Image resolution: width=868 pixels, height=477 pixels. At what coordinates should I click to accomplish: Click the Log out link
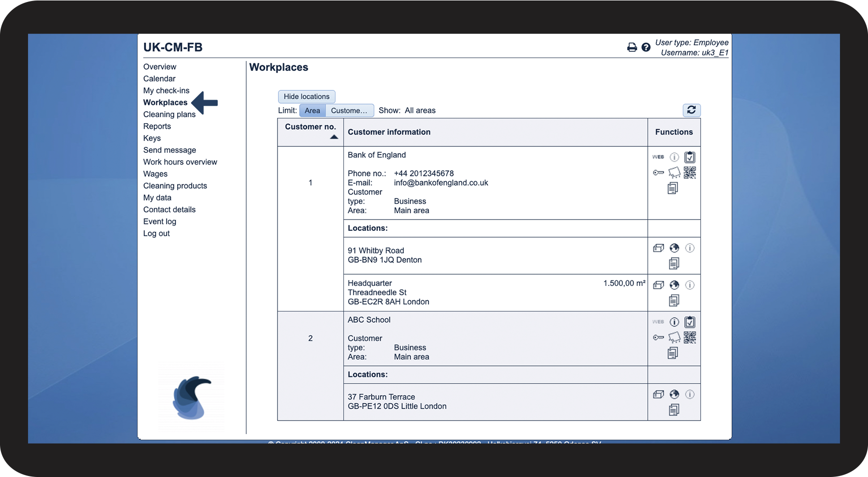coord(157,233)
